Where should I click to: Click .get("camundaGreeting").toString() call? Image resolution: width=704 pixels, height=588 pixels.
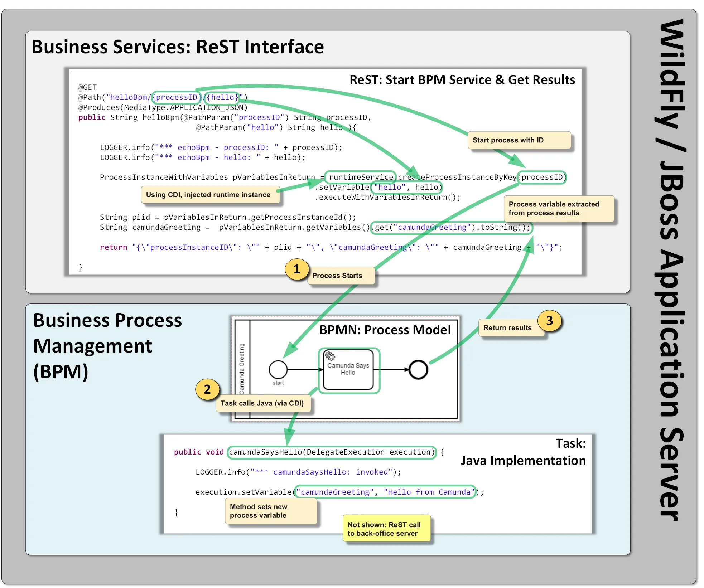(451, 227)
